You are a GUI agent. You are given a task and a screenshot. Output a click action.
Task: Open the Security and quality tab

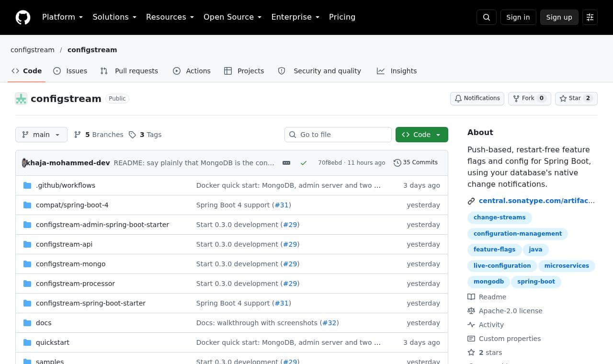tap(319, 71)
